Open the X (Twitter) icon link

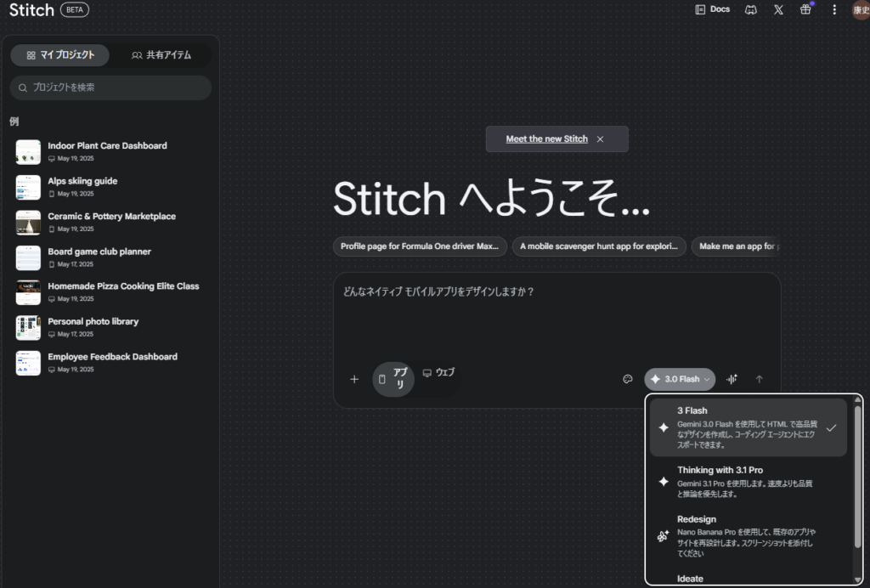[778, 10]
